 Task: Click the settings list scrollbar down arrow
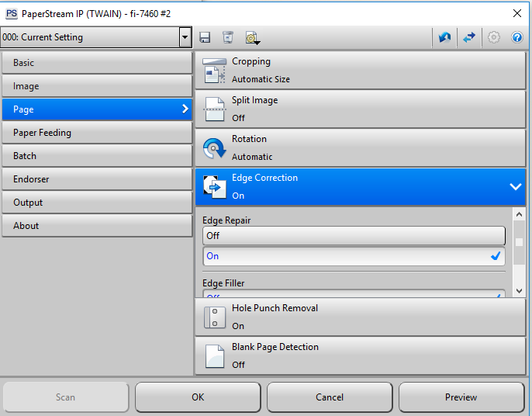pyautogui.click(x=519, y=291)
